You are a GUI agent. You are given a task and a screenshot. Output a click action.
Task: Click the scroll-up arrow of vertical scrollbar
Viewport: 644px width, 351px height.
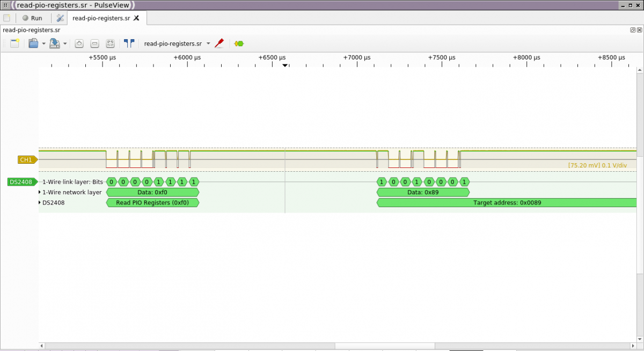(x=640, y=70)
